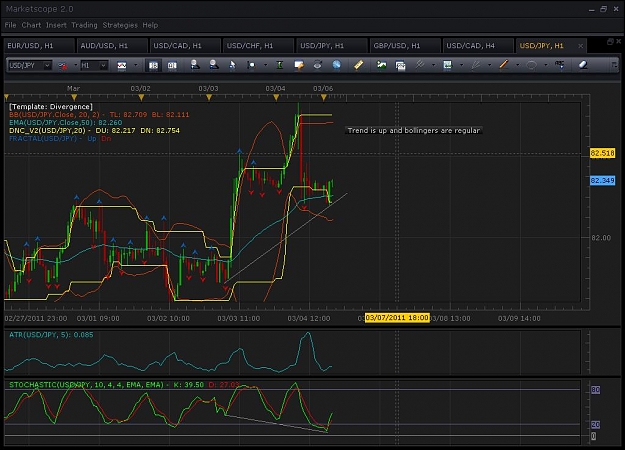The image size is (625, 450).
Task: Click the yellow day marker under Mar
Action: [74, 97]
